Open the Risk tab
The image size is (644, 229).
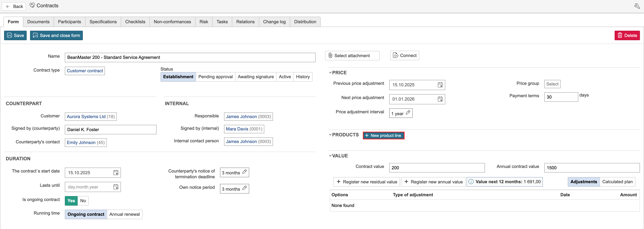tap(204, 22)
